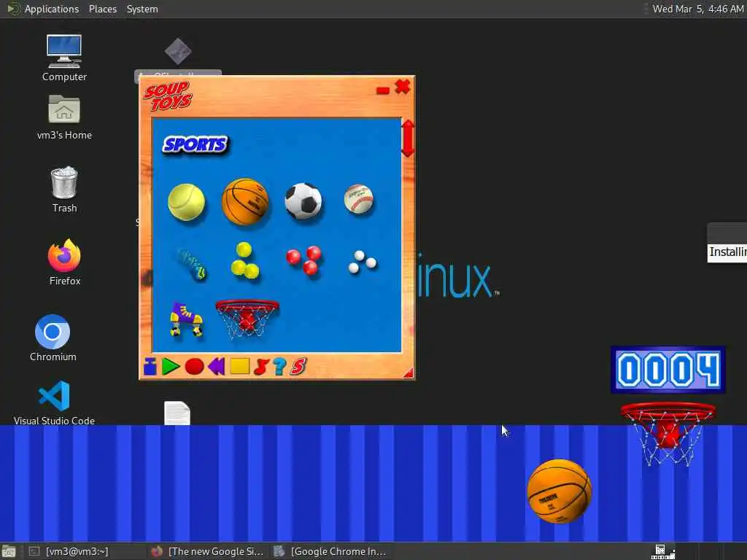
Task: Open help with blue question mark icon
Action: coord(279,367)
